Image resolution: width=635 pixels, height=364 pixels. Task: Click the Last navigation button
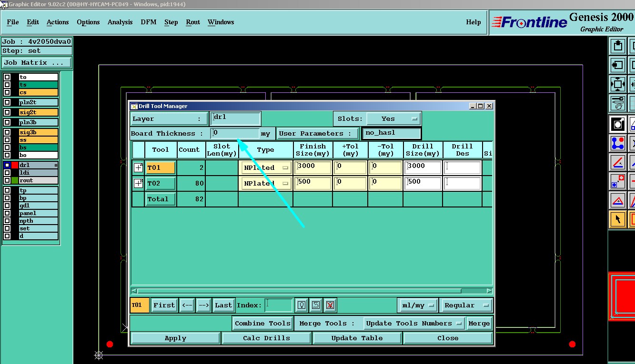(x=223, y=305)
